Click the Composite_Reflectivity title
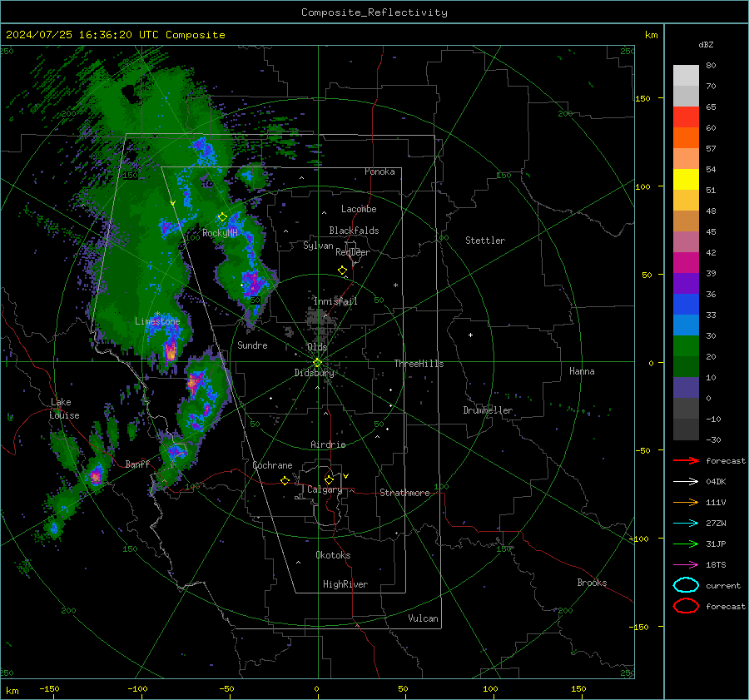Image resolution: width=749 pixels, height=700 pixels. pyautogui.click(x=374, y=12)
